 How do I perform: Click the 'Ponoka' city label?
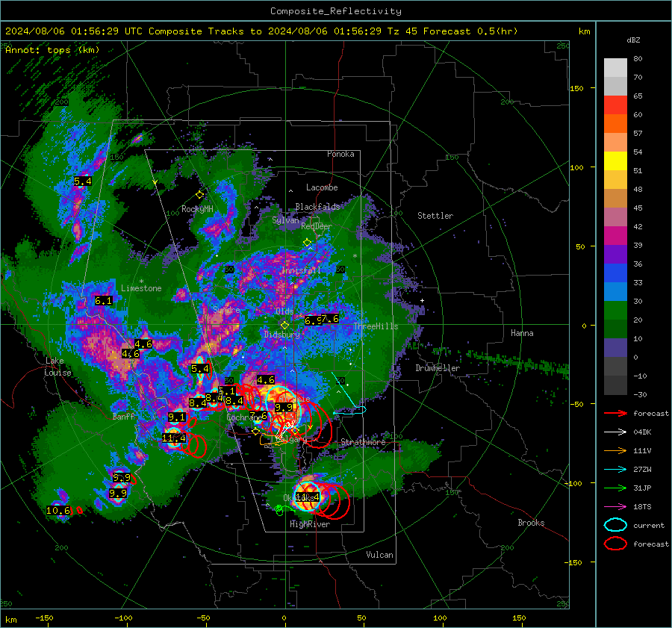tap(340, 154)
